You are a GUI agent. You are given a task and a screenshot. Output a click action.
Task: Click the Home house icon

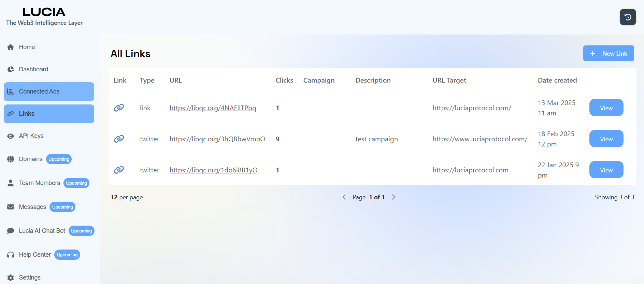click(11, 47)
